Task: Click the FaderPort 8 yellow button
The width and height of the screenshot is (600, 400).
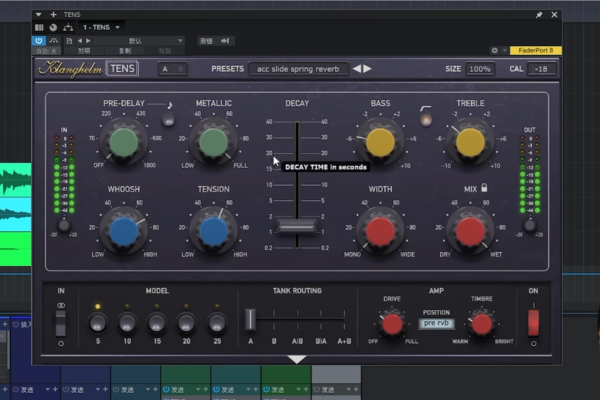Action: [536, 51]
